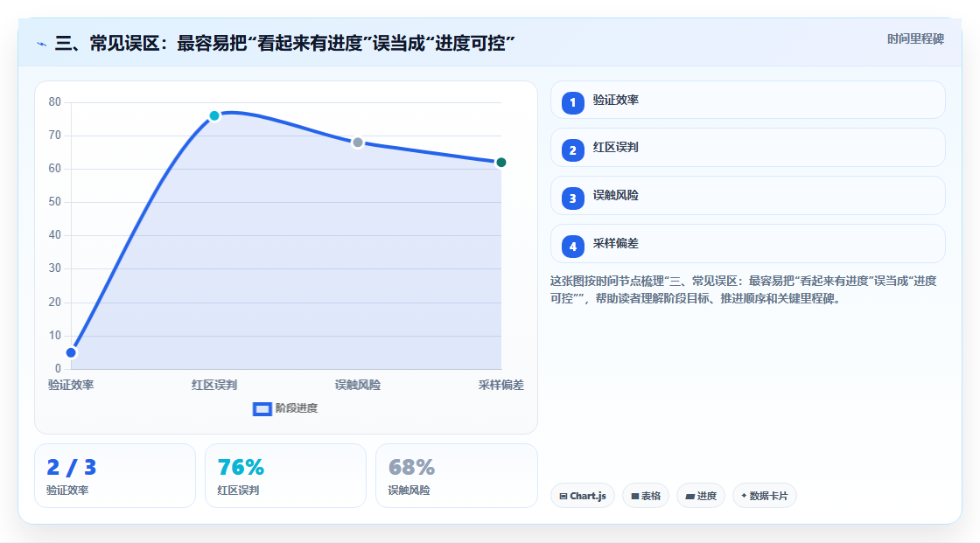Image resolution: width=980 pixels, height=543 pixels.
Task: Select numbered badge 1 for 验证效率
Action: (572, 102)
